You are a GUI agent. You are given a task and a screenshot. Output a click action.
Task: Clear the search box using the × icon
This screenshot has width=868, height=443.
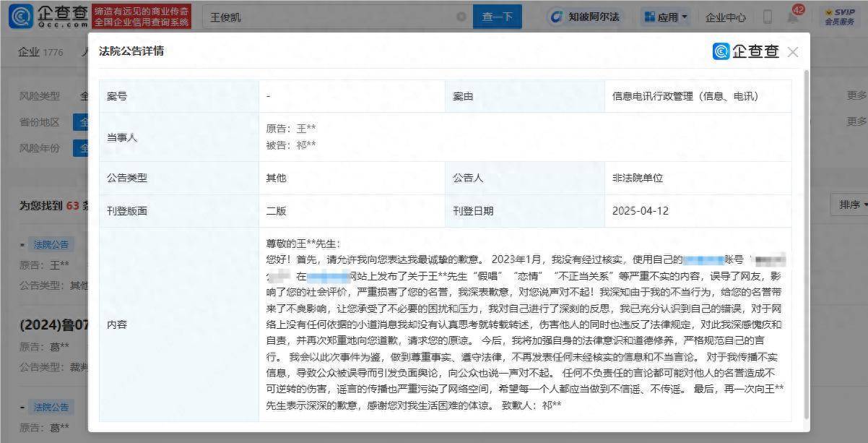461,16
